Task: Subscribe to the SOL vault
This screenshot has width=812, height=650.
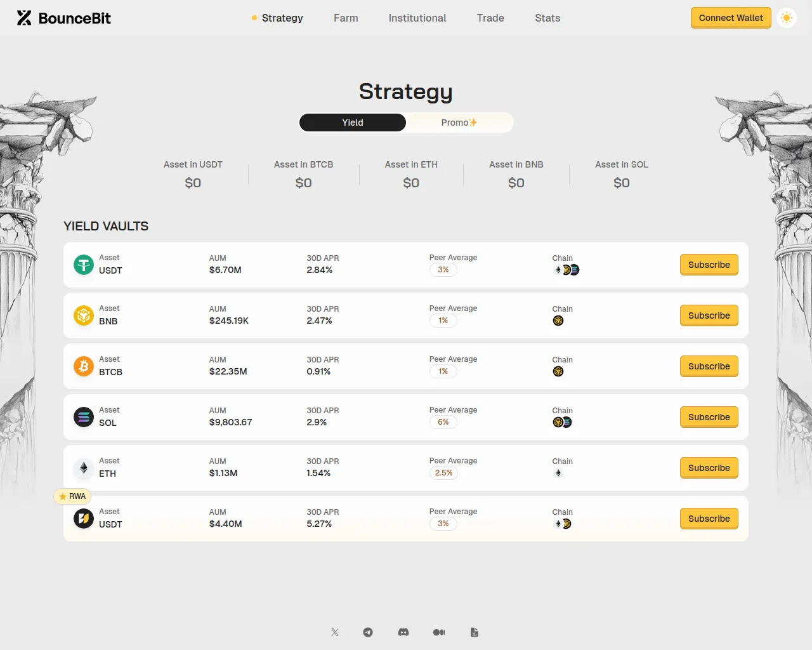Action: (x=709, y=417)
